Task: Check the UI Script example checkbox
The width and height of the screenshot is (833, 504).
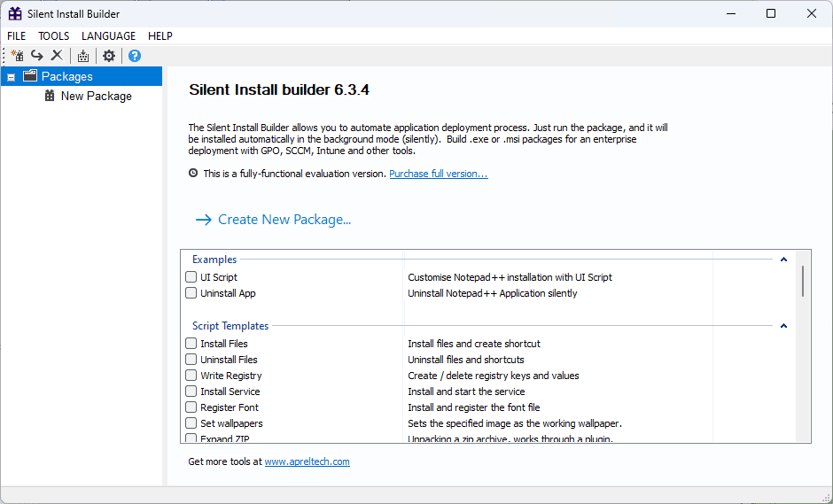Action: tap(191, 277)
